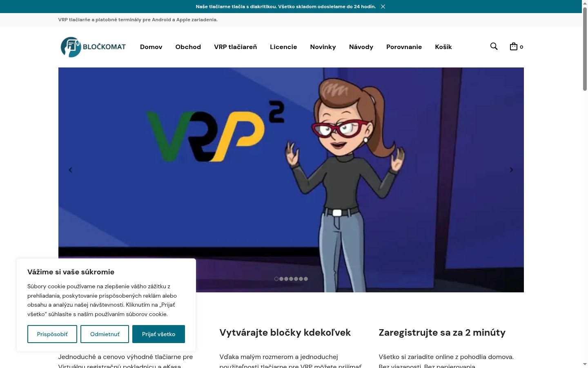Close the top announcement banner
This screenshot has height=368, width=588.
pyautogui.click(x=383, y=7)
